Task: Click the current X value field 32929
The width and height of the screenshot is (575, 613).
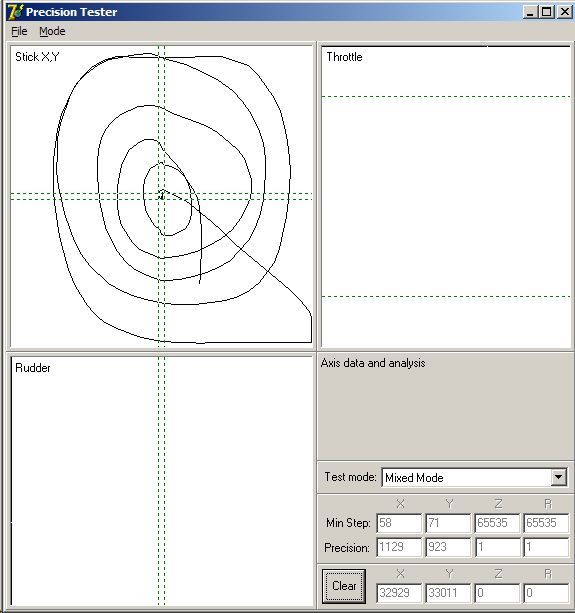Action: 399,593
